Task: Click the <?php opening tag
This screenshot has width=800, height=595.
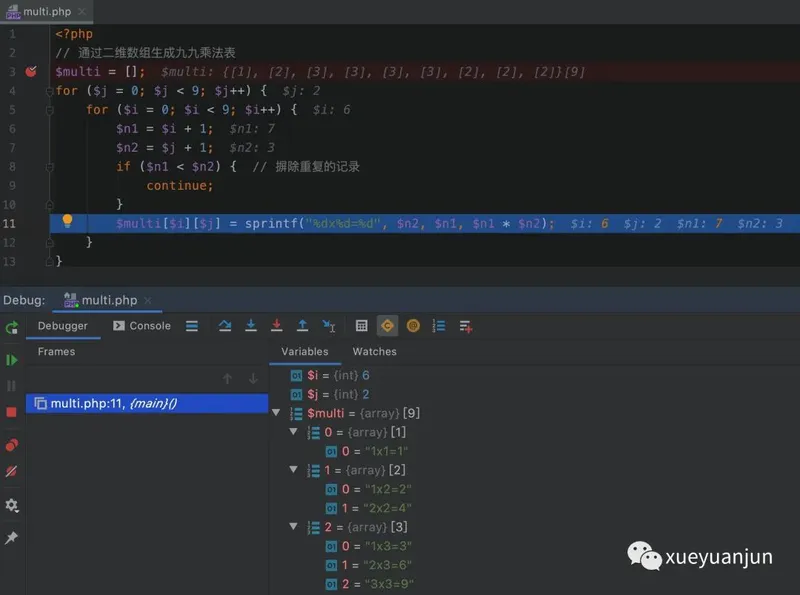Action: (x=74, y=34)
